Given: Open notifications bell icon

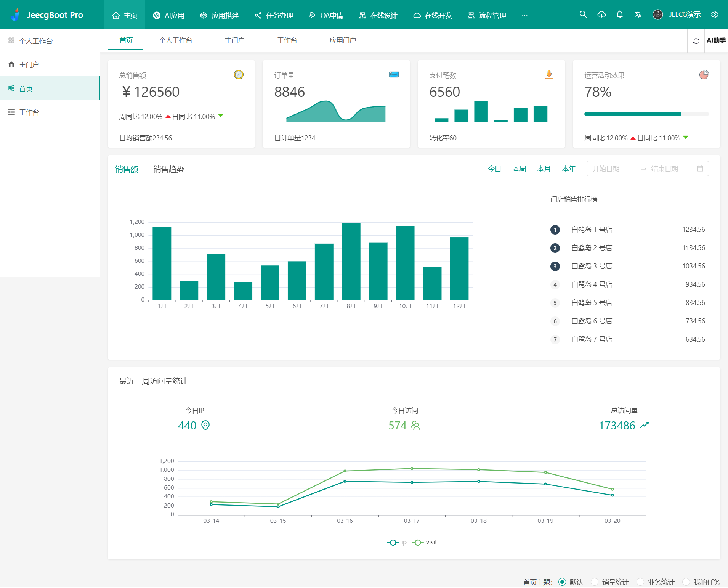Looking at the screenshot, I should [620, 14].
